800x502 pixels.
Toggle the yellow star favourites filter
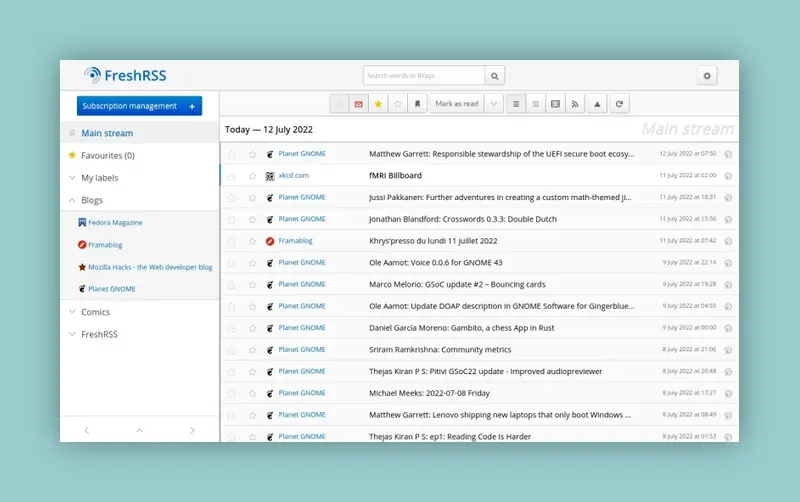(378, 104)
